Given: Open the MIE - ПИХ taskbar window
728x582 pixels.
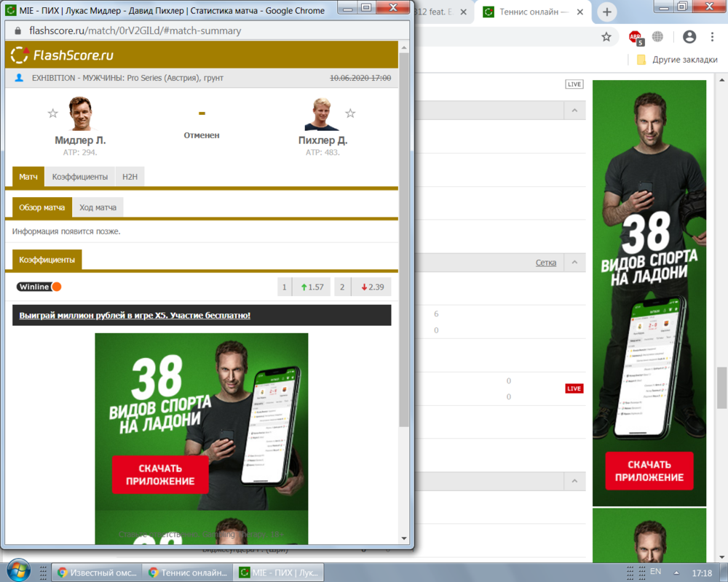Looking at the screenshot, I should (278, 573).
